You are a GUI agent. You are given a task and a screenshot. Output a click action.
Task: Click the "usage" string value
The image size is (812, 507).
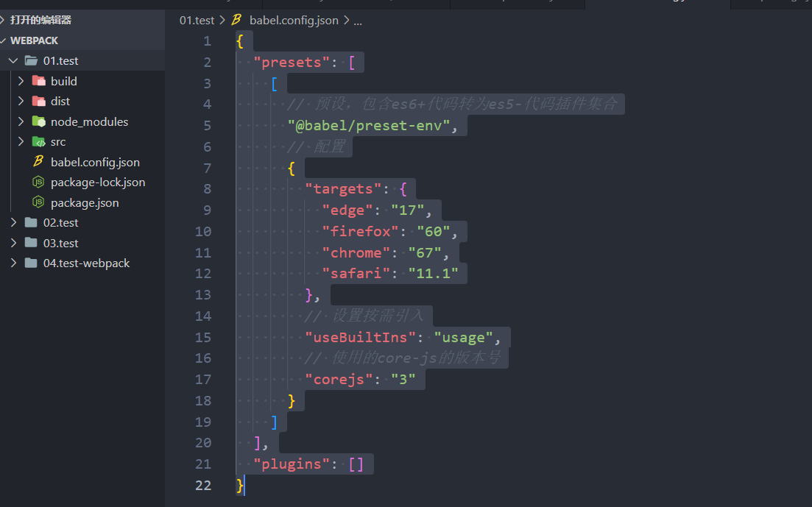click(463, 338)
